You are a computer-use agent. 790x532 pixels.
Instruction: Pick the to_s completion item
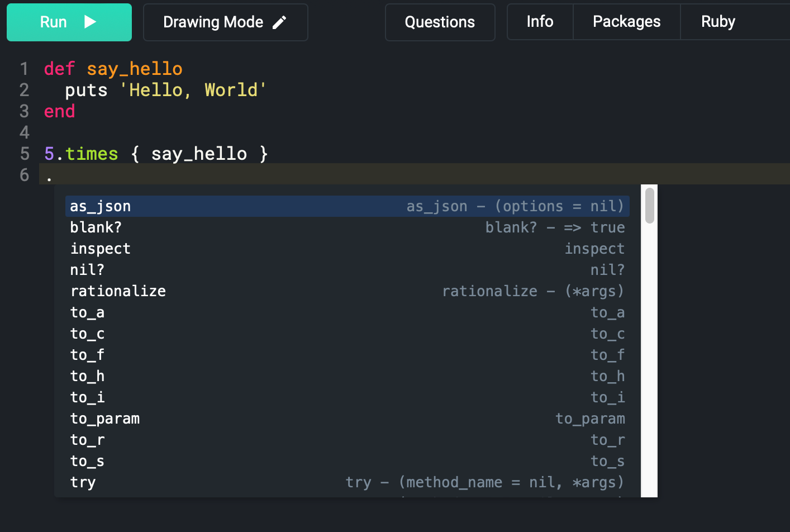pos(348,461)
